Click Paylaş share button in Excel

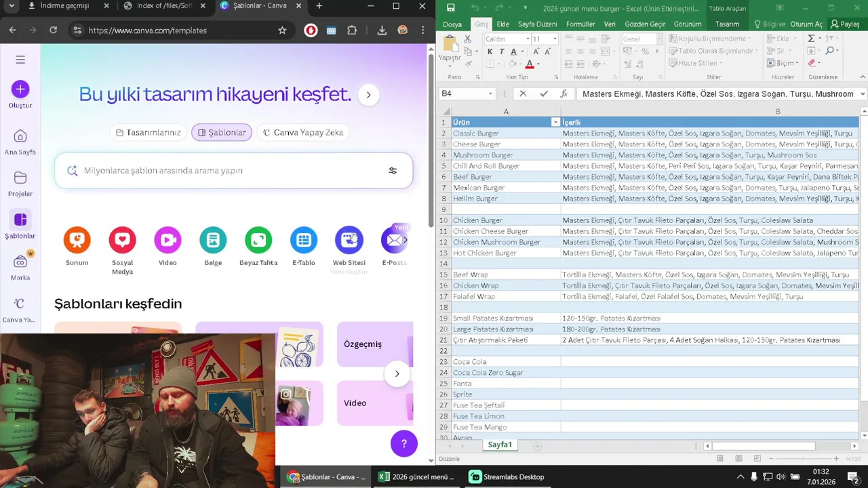845,24
